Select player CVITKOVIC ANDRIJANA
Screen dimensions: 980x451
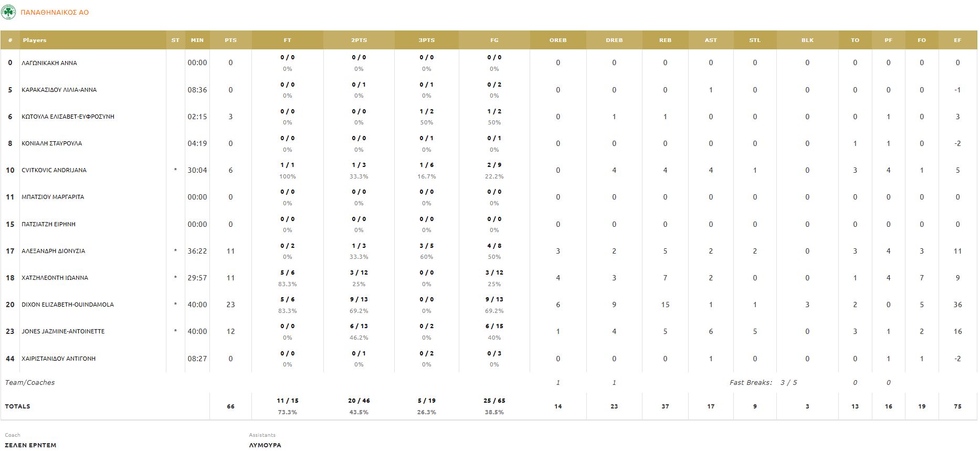[x=54, y=170]
